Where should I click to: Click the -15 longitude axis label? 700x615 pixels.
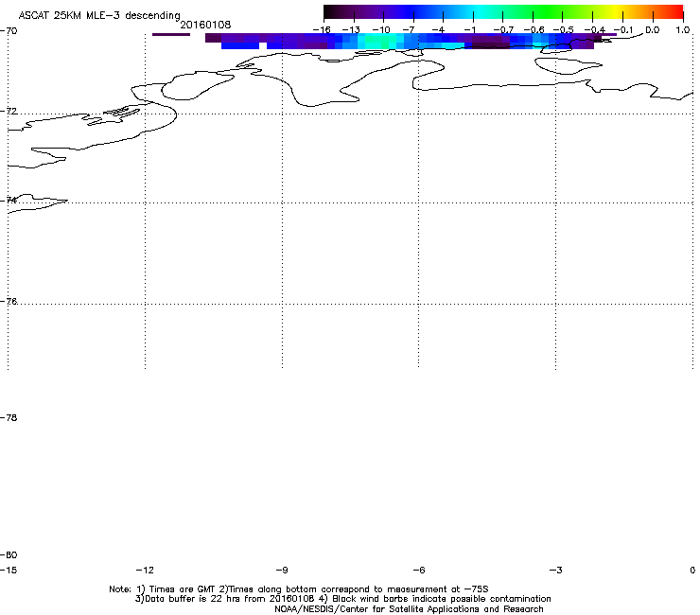coord(9,570)
